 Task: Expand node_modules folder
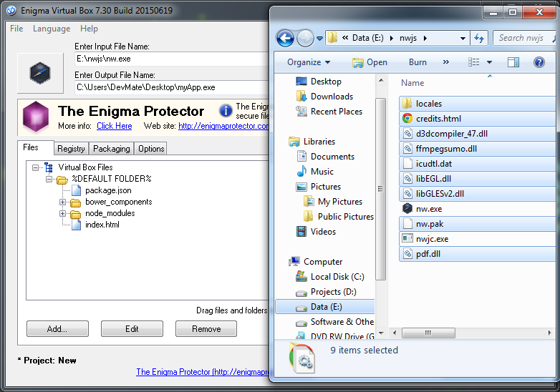point(62,213)
